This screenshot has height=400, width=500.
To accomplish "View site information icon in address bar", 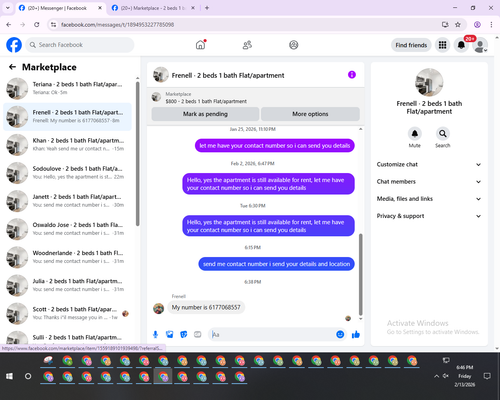I will pos(53,24).
